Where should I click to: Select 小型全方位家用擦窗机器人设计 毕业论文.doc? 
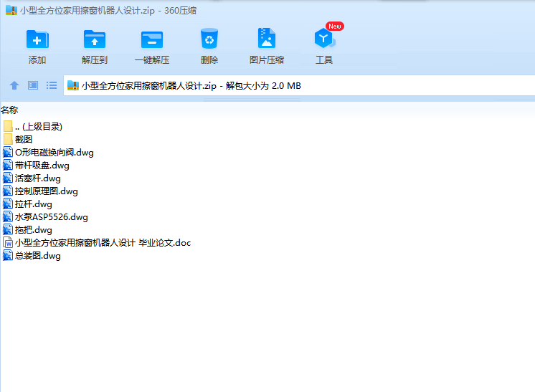coord(103,243)
